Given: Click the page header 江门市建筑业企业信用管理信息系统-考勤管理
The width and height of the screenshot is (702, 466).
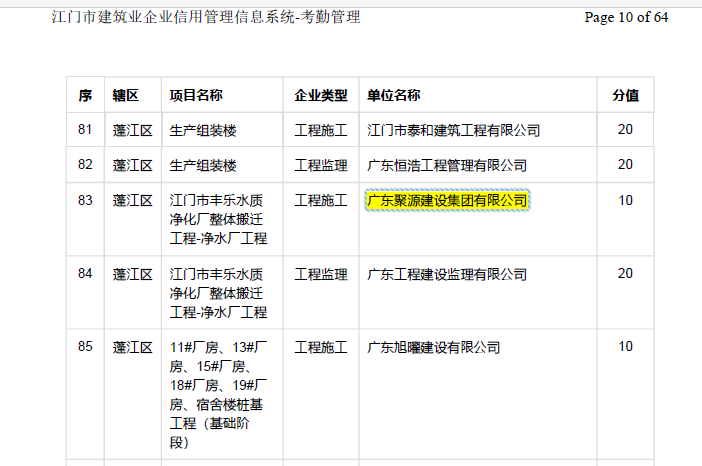Looking at the screenshot, I should (206, 17).
